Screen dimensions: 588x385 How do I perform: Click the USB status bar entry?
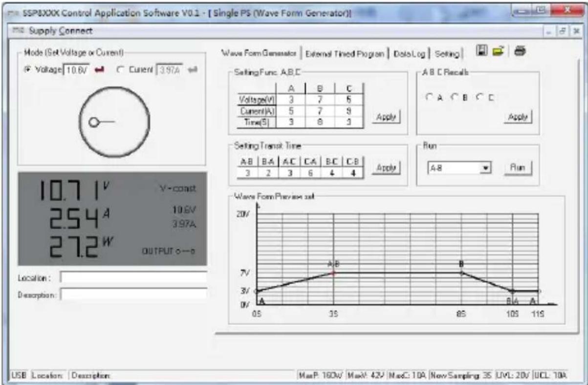19,376
